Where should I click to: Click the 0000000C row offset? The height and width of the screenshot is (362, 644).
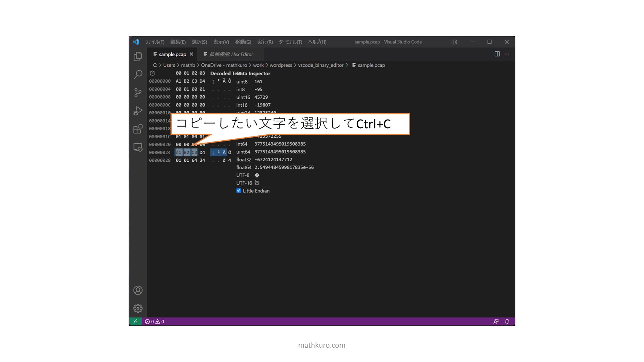(x=160, y=105)
